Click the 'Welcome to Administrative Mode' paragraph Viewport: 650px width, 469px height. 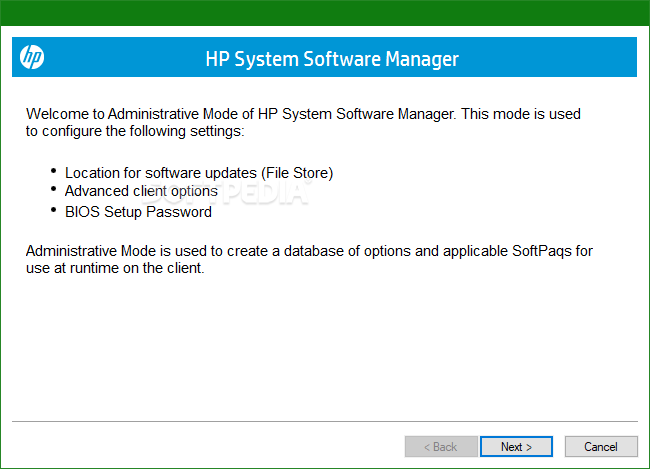[x=303, y=122]
